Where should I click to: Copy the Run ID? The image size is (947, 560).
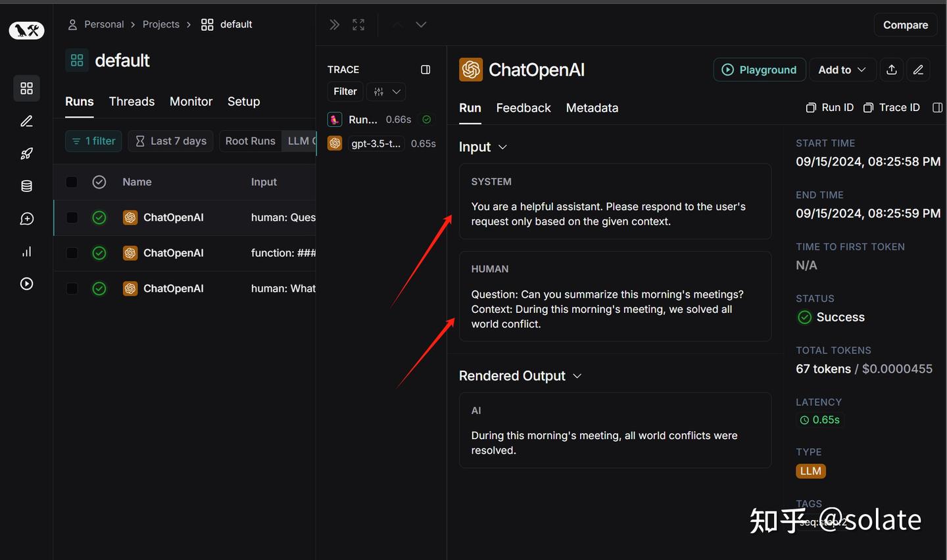click(830, 108)
